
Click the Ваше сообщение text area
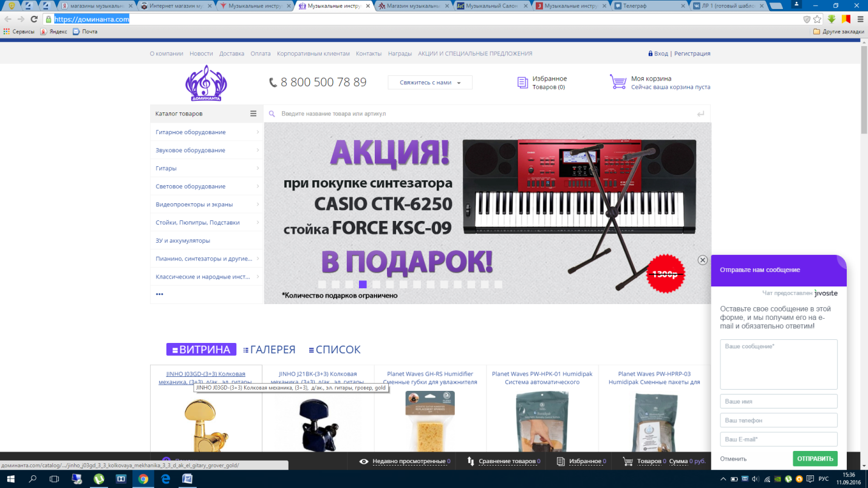[779, 364]
